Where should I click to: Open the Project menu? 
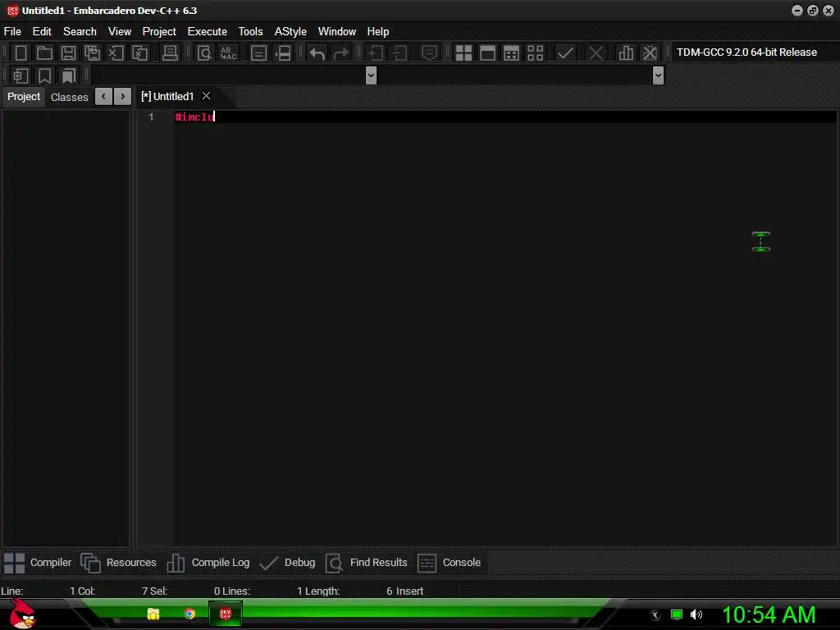click(159, 32)
